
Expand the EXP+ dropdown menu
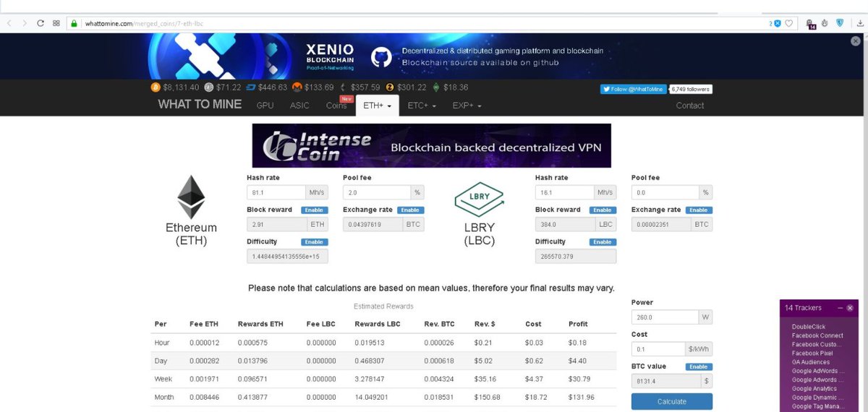467,106
